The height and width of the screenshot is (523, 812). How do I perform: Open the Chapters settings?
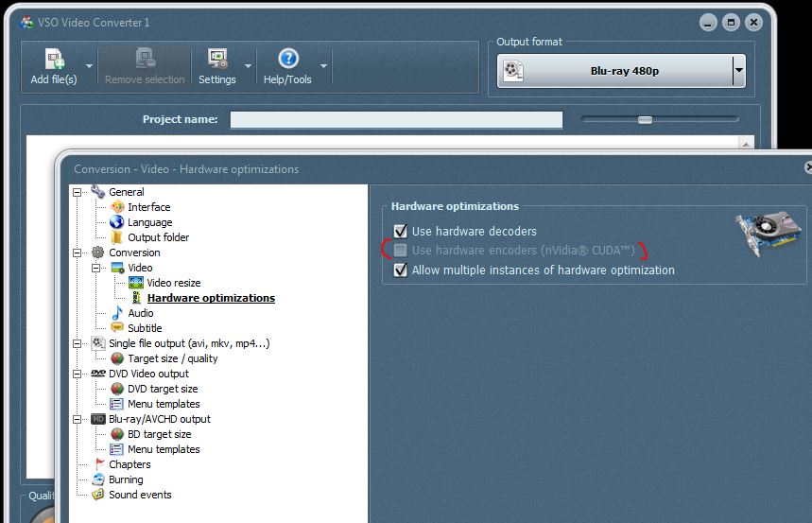[130, 464]
